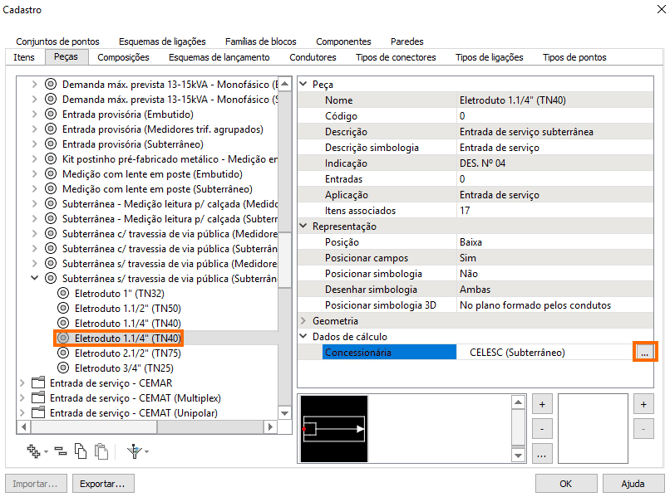Screen dimensions: 670x497
Task: Expand Entrada de serviço - CEMAR folder
Action: click(22, 383)
